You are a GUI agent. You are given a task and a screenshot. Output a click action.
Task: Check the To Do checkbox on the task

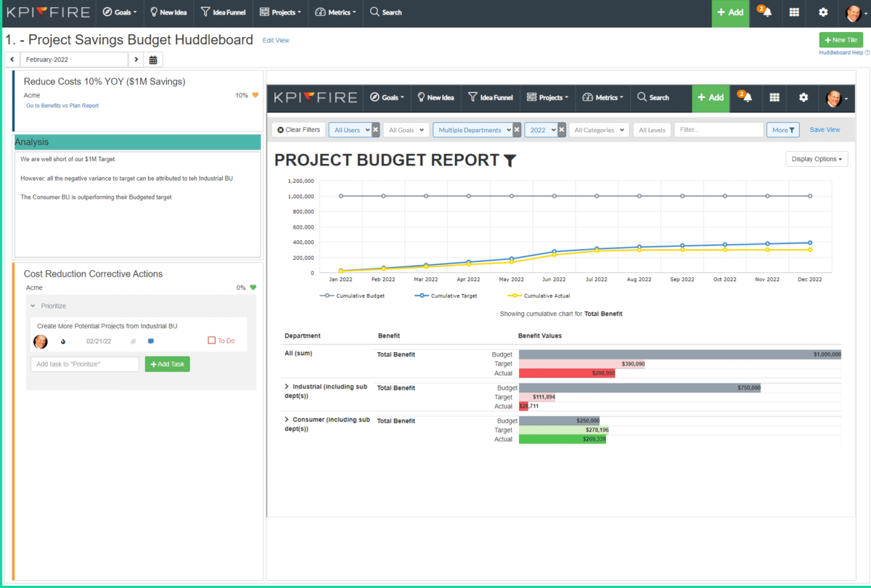[x=211, y=340]
